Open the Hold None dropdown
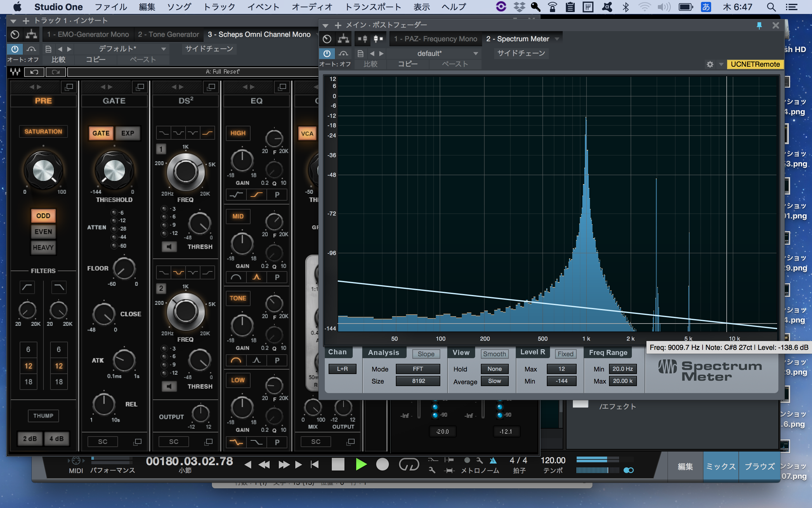812x508 pixels. tap(494, 369)
